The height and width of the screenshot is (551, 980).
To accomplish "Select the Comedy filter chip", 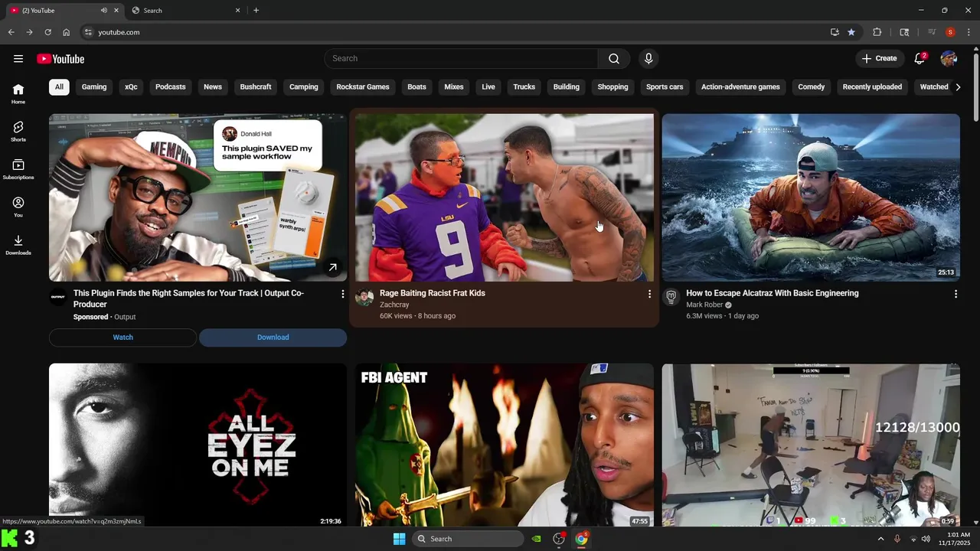I will pos(812,86).
